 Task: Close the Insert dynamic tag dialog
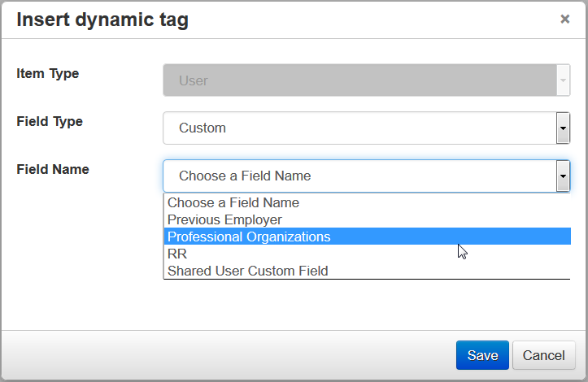pyautogui.click(x=565, y=20)
